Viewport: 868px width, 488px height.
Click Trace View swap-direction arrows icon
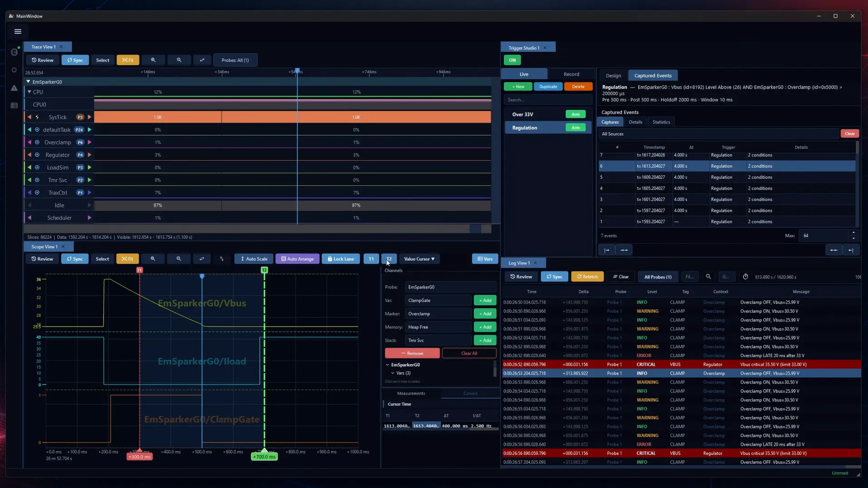click(202, 60)
